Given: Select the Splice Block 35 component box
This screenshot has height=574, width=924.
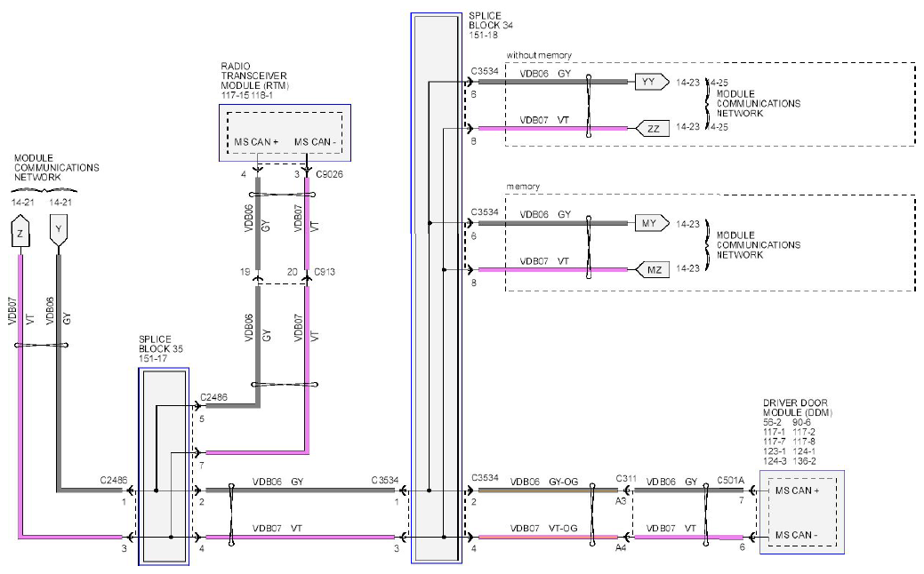Looking at the screenshot, I should (164, 466).
